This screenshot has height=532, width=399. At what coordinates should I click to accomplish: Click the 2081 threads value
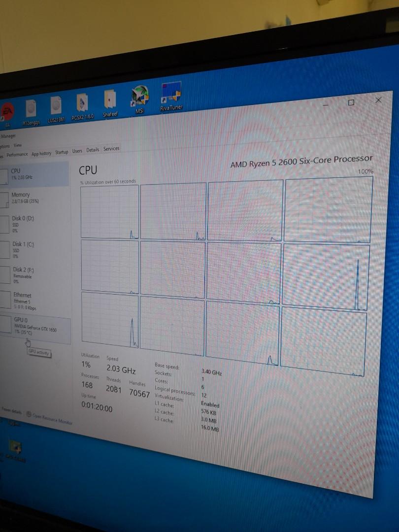[x=114, y=389]
